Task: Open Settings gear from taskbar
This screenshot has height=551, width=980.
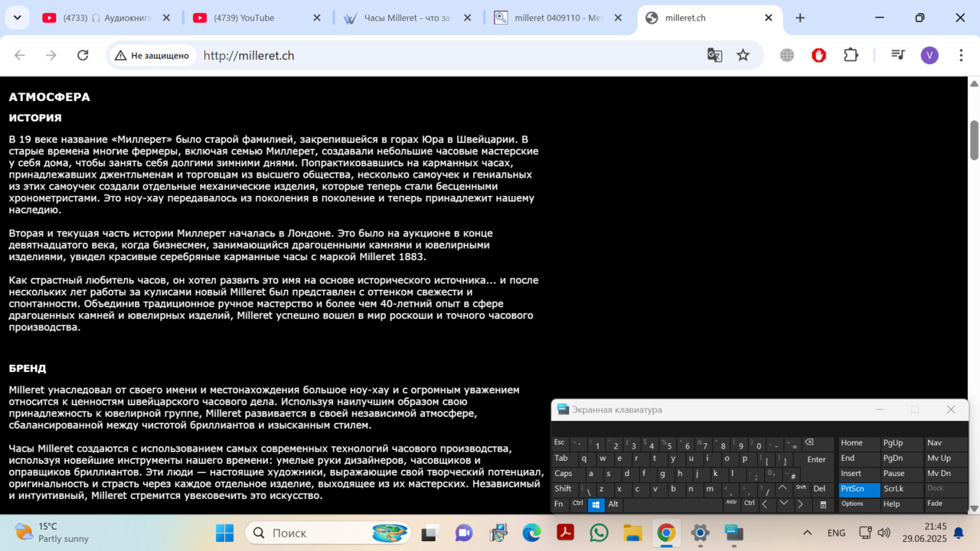Action: pyautogui.click(x=700, y=533)
